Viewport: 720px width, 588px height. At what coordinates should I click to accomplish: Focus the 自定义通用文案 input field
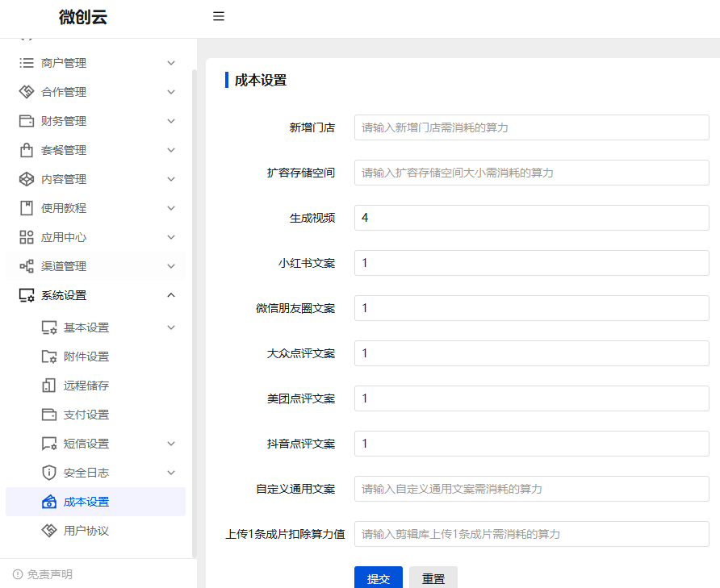pyautogui.click(x=532, y=489)
